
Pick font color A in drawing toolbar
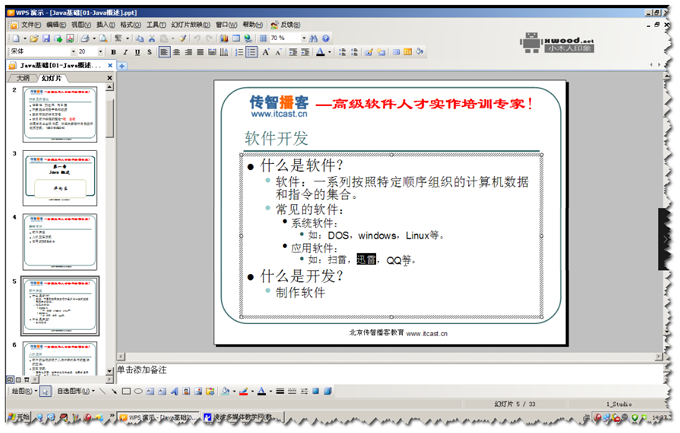point(262,391)
